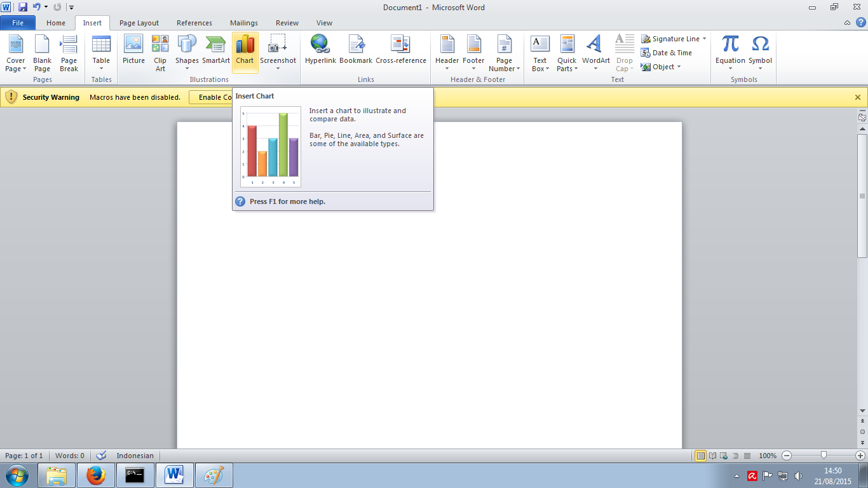The image size is (868, 488).
Task: Switch to Web Layout view
Action: tap(724, 456)
